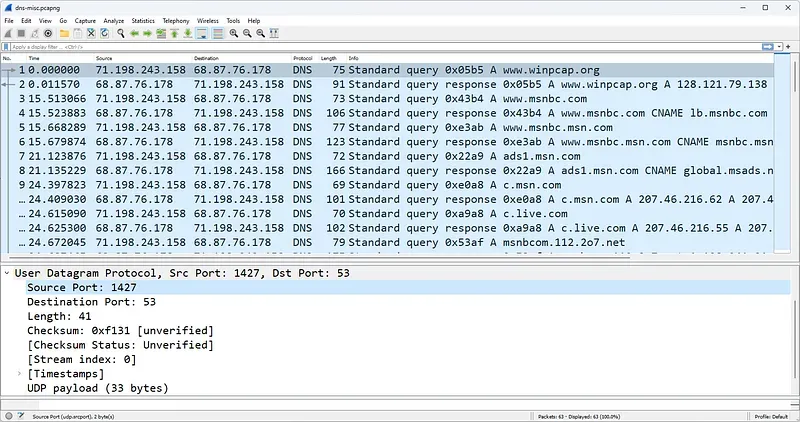Open the View menu

45,21
